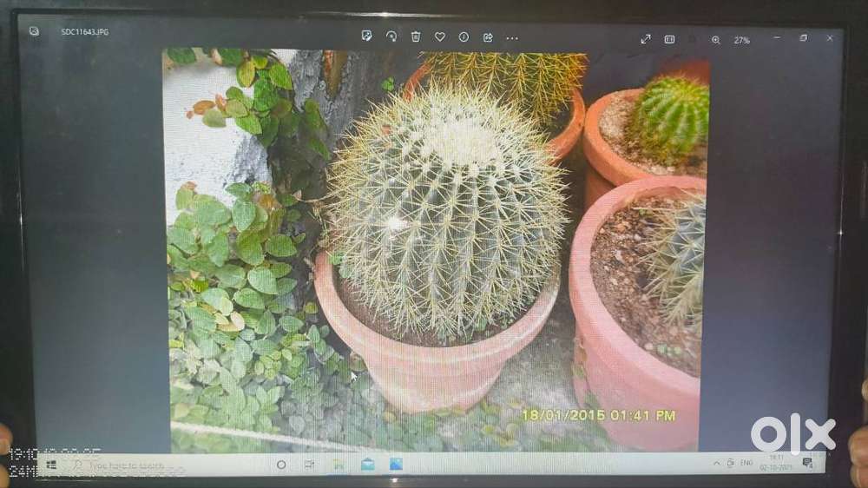The image size is (868, 488).
Task: Delete the photo with the trash icon
Action: tap(416, 37)
